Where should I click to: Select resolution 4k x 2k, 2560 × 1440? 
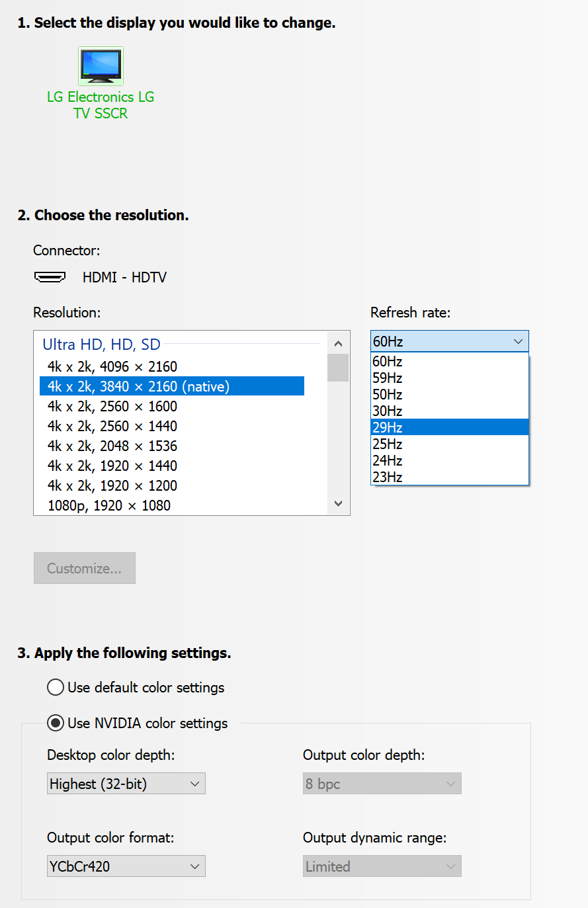click(x=172, y=426)
